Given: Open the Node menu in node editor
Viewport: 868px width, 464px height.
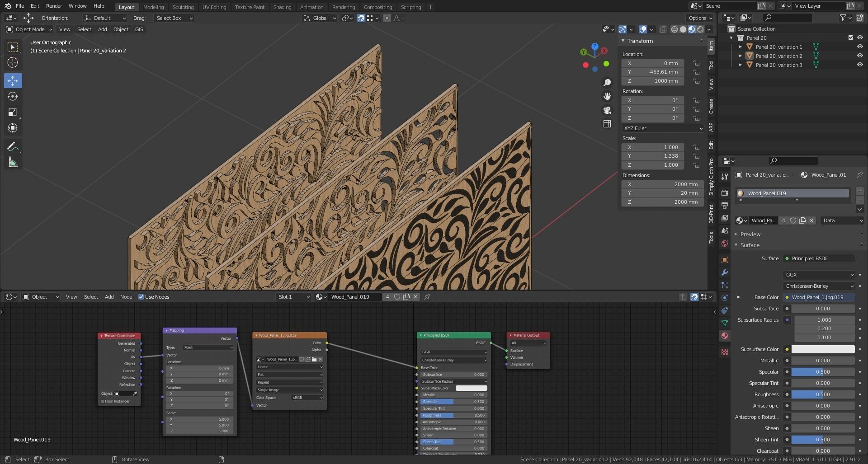Looking at the screenshot, I should click(126, 297).
